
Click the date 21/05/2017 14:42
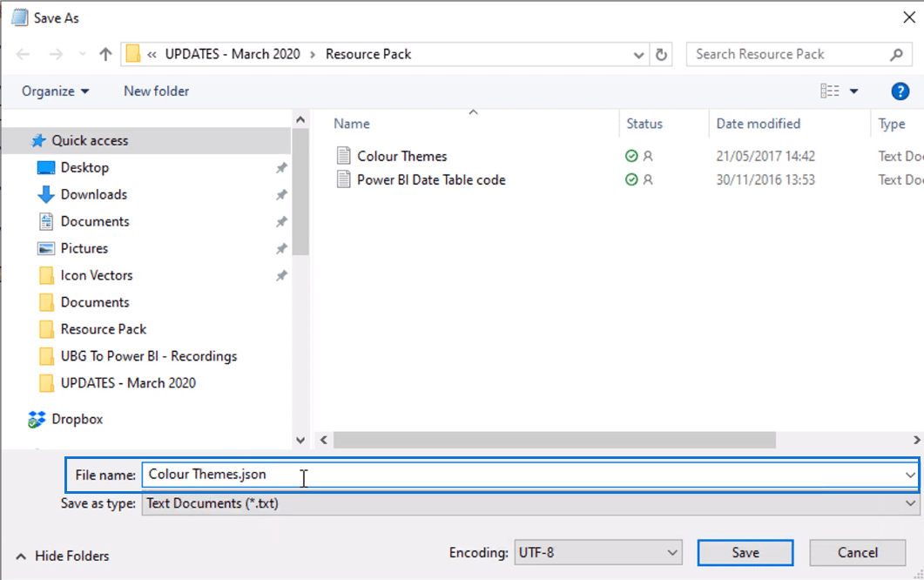coord(765,156)
